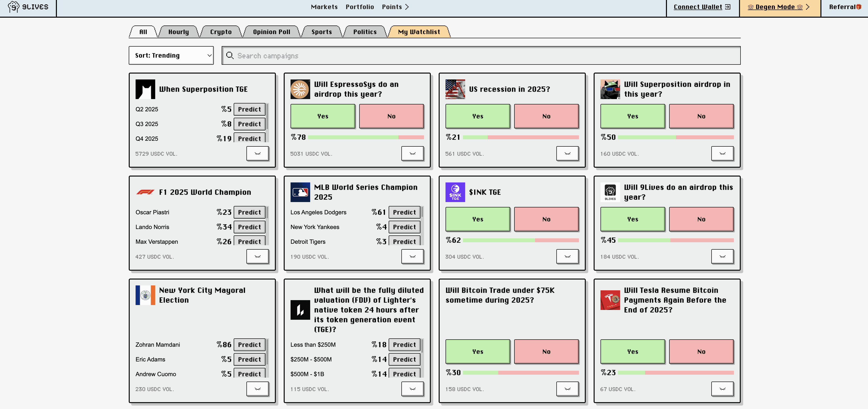868x409 pixels.
Task: Click the EspressoSys orange logo
Action: pyautogui.click(x=300, y=89)
